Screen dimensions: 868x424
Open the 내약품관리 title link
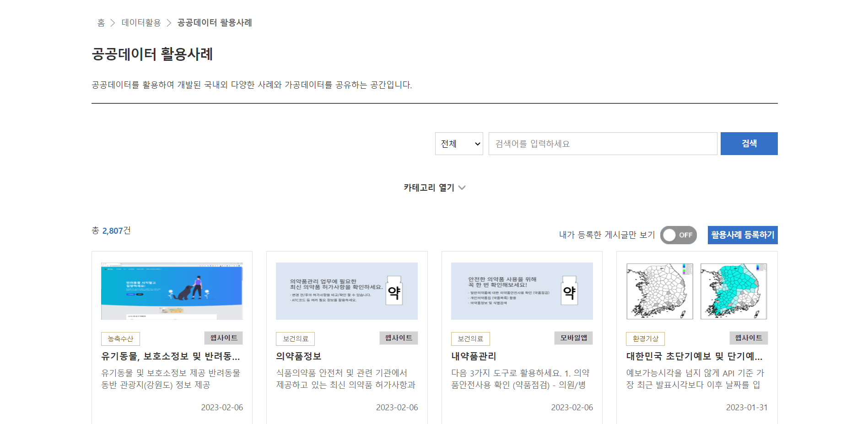click(474, 356)
